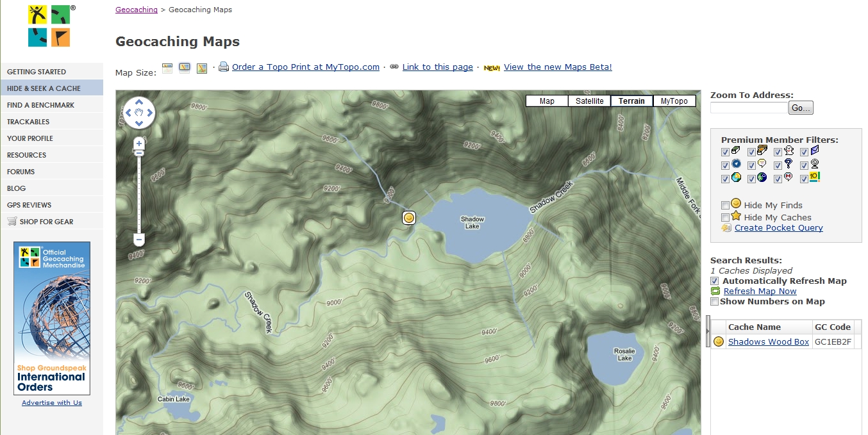Open the Shadows Wood Box cache link
868x435 pixels.
pyautogui.click(x=768, y=342)
